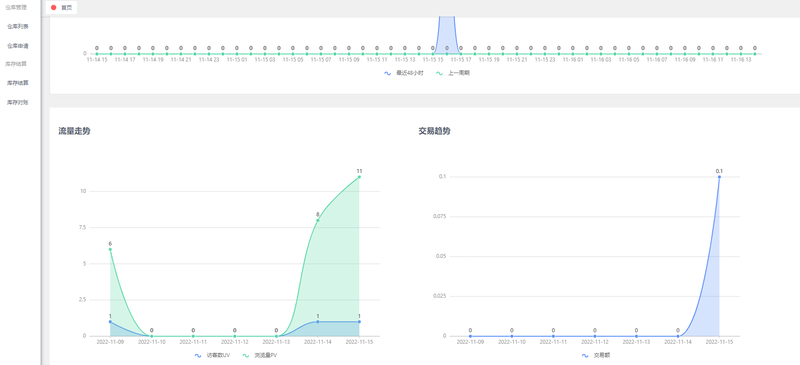This screenshot has width=800, height=365.
Task: Collapse the 仓库管理 sidebar group
Action: (x=16, y=7)
